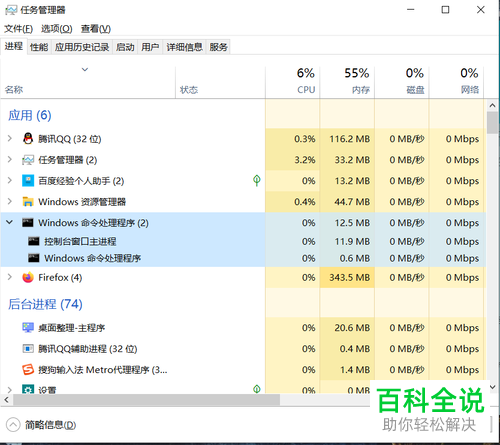Click the vertical scrollbar up arrow
Image resolution: width=500 pixels, height=445 pixels.
click(x=493, y=105)
